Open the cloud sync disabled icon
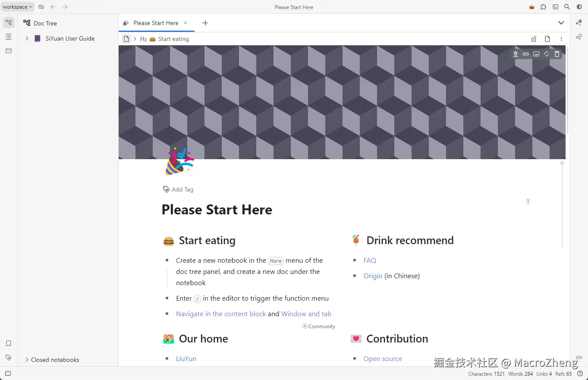 pos(41,7)
